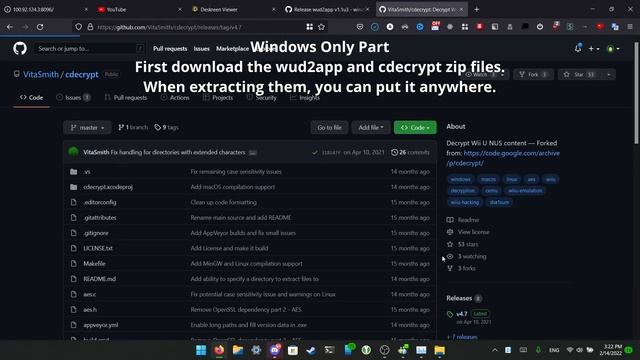Open the terminal icon in the taskbar
The height and width of the screenshot is (360, 640).
(x=329, y=350)
